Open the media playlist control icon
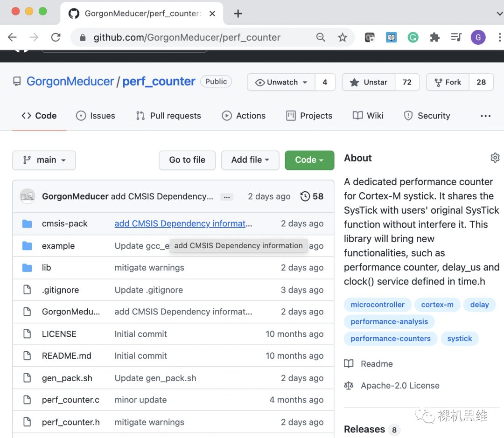The width and height of the screenshot is (504, 438). click(x=456, y=37)
